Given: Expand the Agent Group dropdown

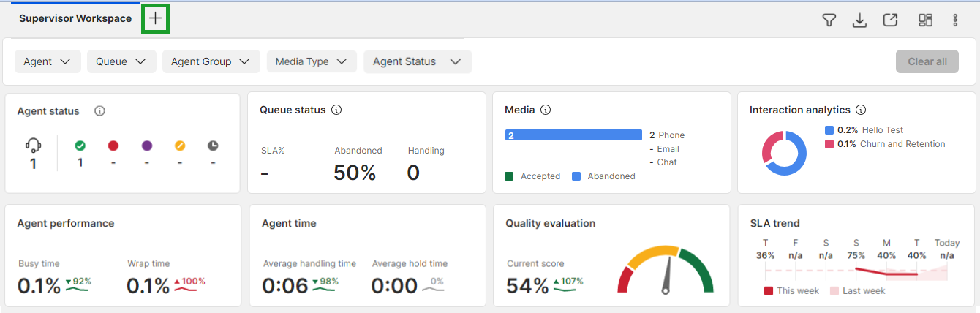Looking at the screenshot, I should (211, 61).
